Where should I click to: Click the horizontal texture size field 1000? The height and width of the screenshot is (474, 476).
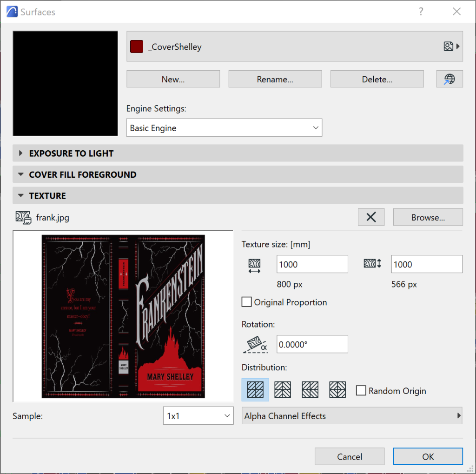coord(312,264)
